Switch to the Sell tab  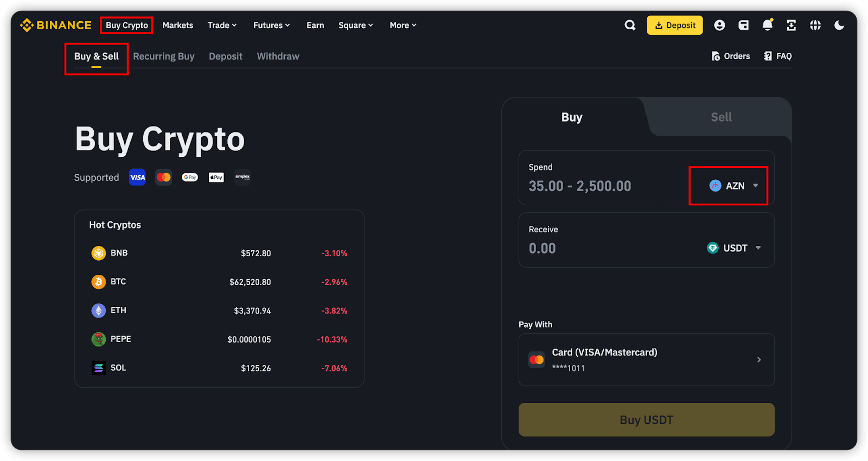click(721, 117)
